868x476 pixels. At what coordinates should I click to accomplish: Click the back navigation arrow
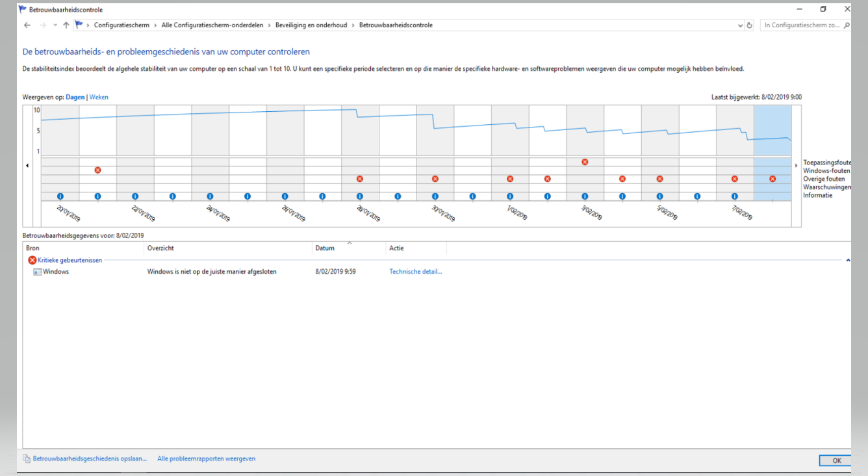[x=27, y=25]
